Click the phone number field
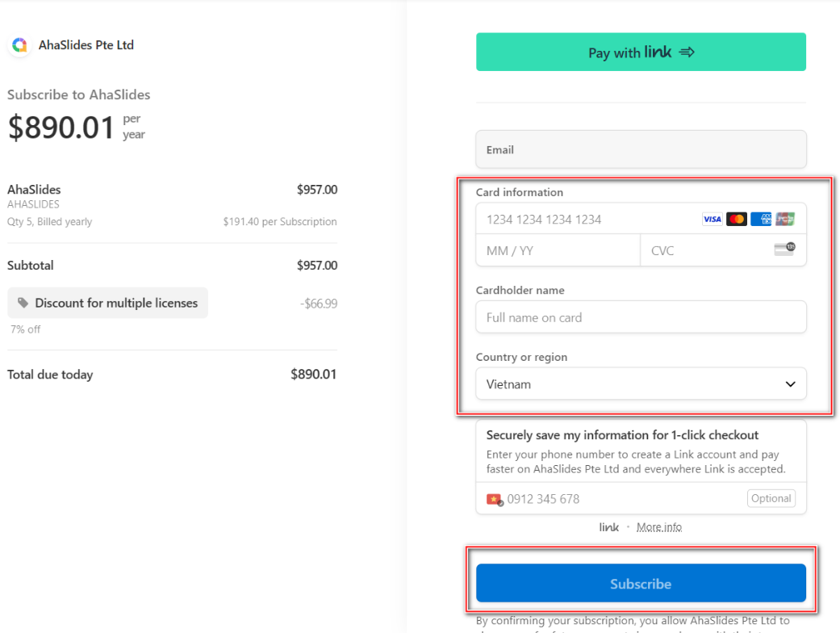This screenshot has height=633, width=840. click(x=624, y=499)
